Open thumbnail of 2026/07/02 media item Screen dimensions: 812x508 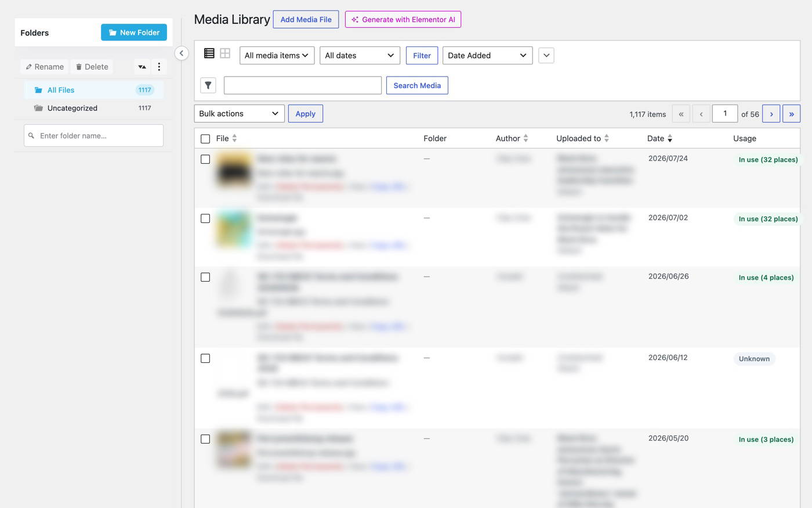(x=234, y=229)
